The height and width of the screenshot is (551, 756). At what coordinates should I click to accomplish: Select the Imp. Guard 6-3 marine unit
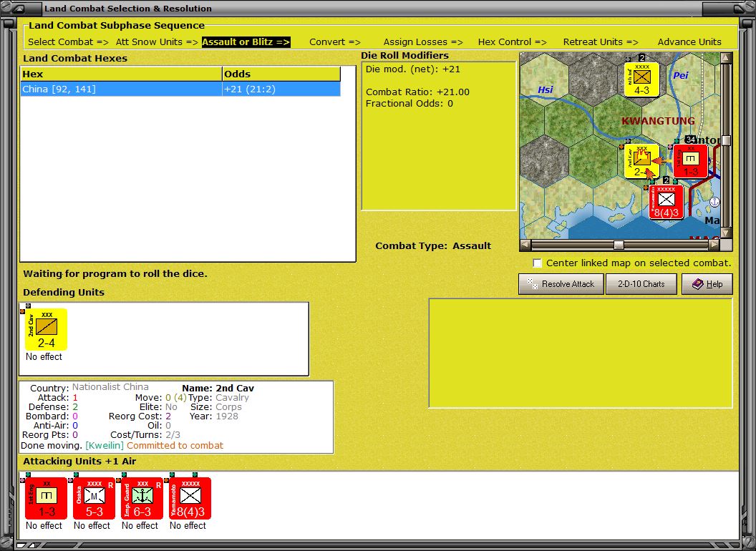(x=142, y=499)
